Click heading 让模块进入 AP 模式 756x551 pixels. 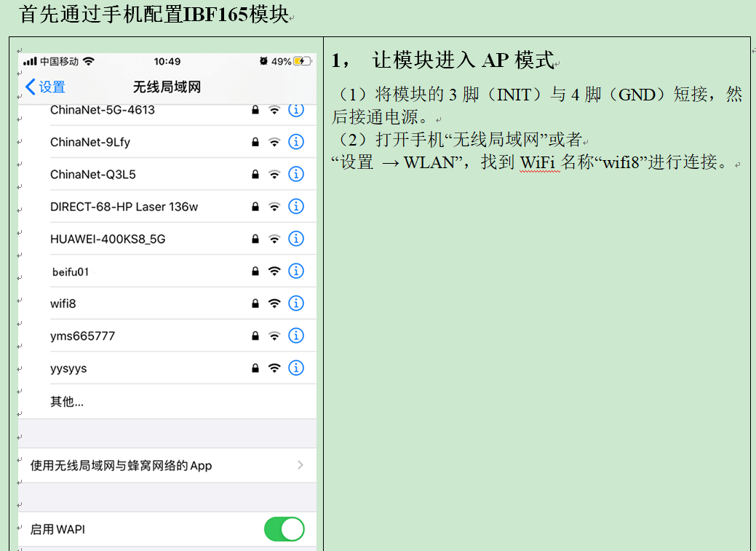463,60
